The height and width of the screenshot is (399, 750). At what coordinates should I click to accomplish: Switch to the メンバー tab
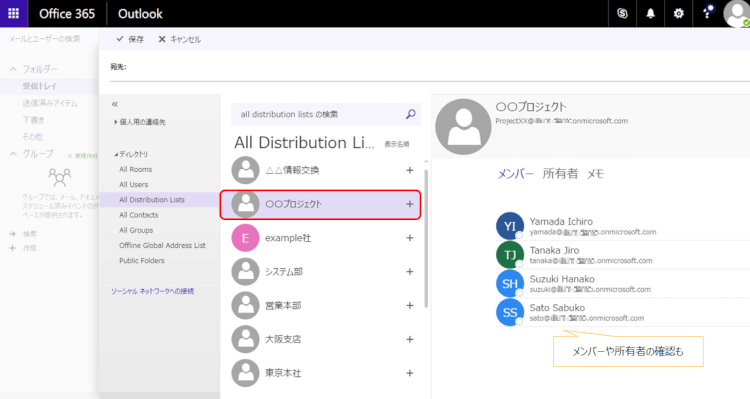point(516,174)
